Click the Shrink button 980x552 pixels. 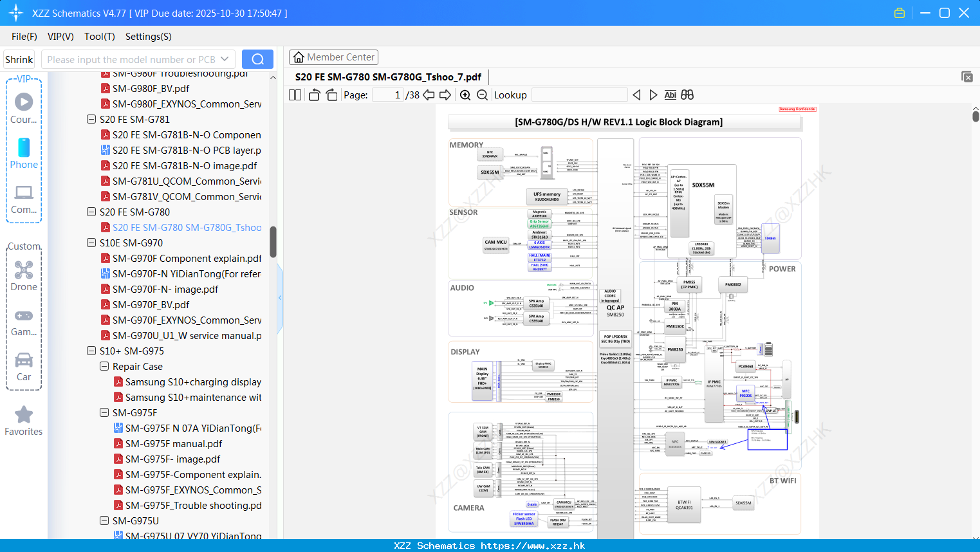pos(19,59)
